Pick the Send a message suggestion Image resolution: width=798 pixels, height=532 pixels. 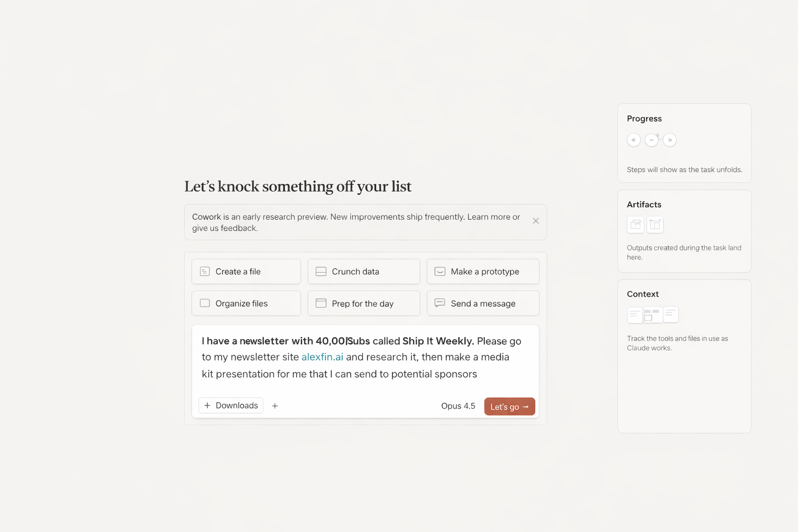483,303
